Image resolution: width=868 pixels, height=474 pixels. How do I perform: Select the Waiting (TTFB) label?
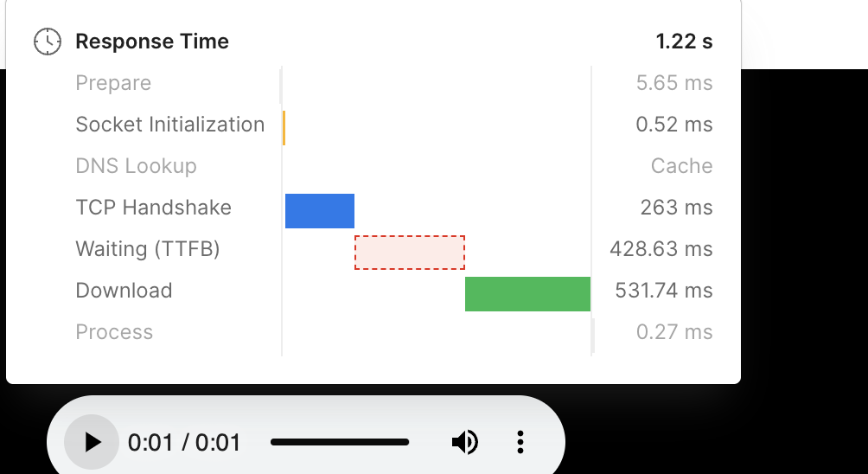pyautogui.click(x=148, y=249)
